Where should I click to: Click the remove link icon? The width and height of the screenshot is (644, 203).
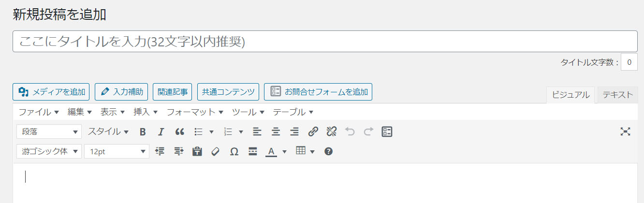331,131
